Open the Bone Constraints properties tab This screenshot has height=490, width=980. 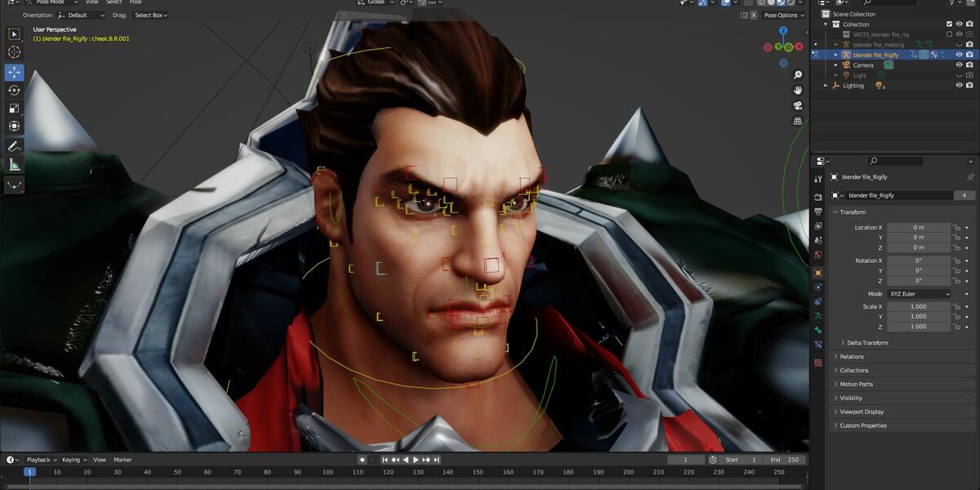click(x=818, y=346)
